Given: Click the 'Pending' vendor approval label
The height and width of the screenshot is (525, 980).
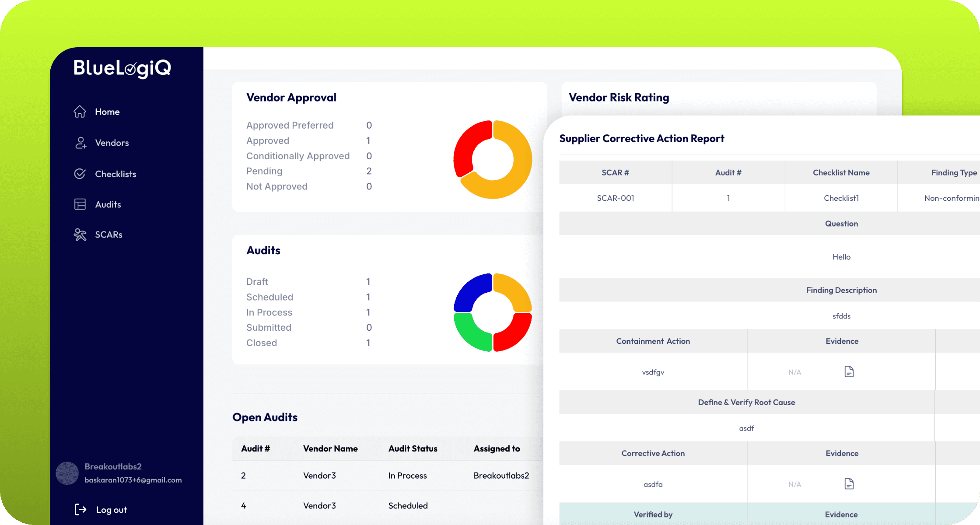Looking at the screenshot, I should click(x=264, y=171).
